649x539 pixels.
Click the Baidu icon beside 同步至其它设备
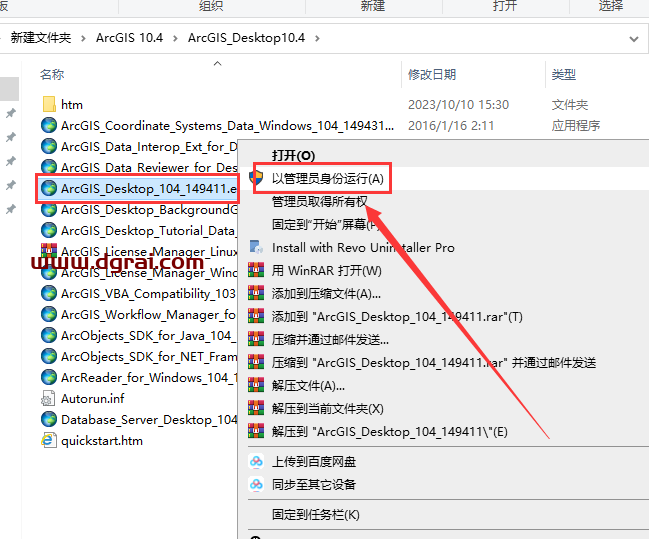point(256,484)
